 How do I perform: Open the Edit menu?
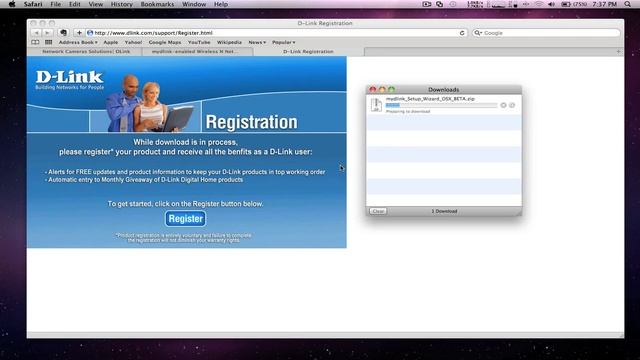75,4
